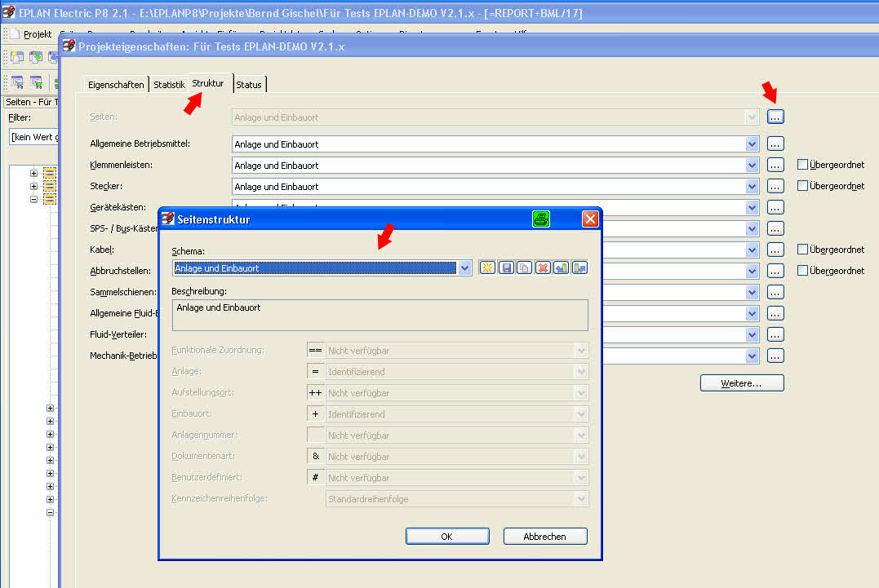Open the Klemmenleisten structure dropdown
Image resolution: width=879 pixels, height=588 pixels.
point(752,166)
